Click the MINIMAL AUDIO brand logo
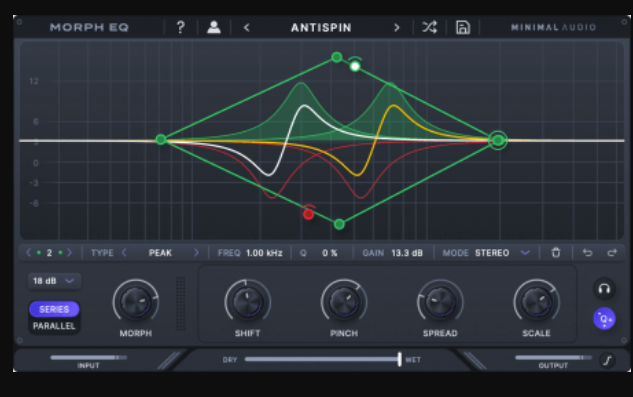The image size is (633, 397). (553, 27)
